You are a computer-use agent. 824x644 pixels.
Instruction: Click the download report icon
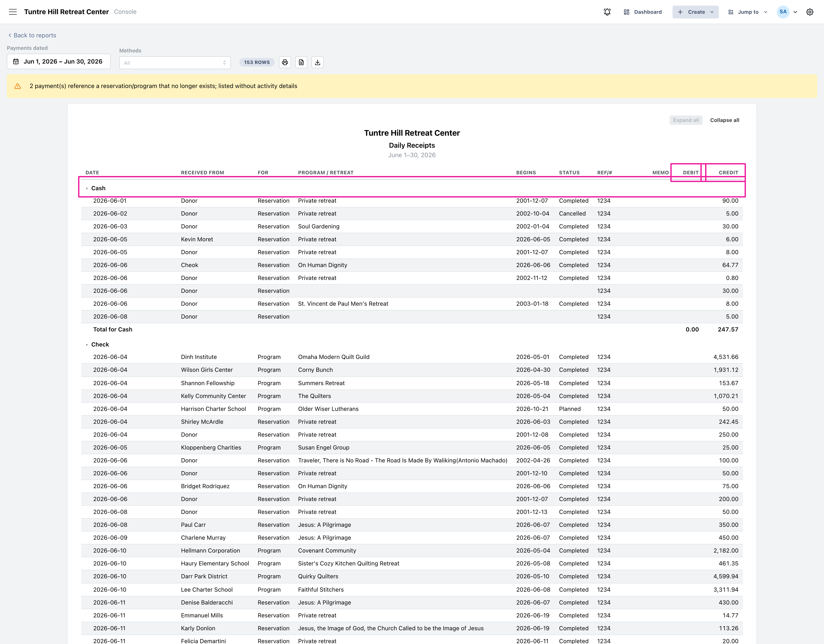click(318, 62)
